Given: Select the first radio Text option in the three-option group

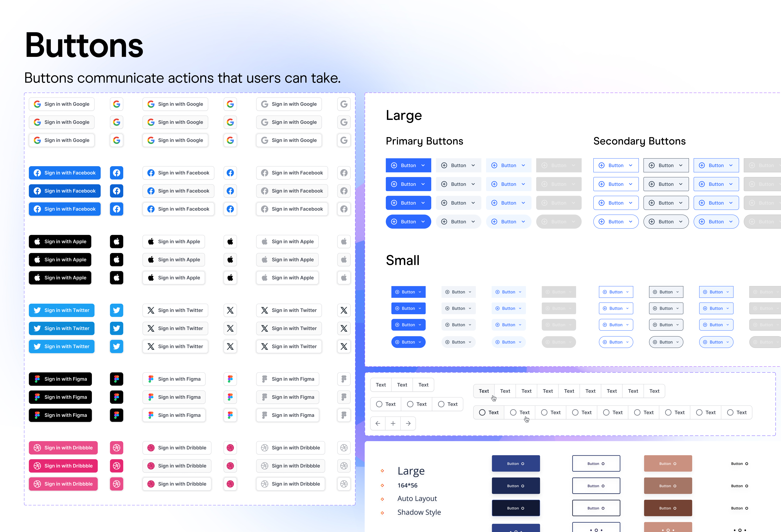Looking at the screenshot, I should tap(386, 404).
